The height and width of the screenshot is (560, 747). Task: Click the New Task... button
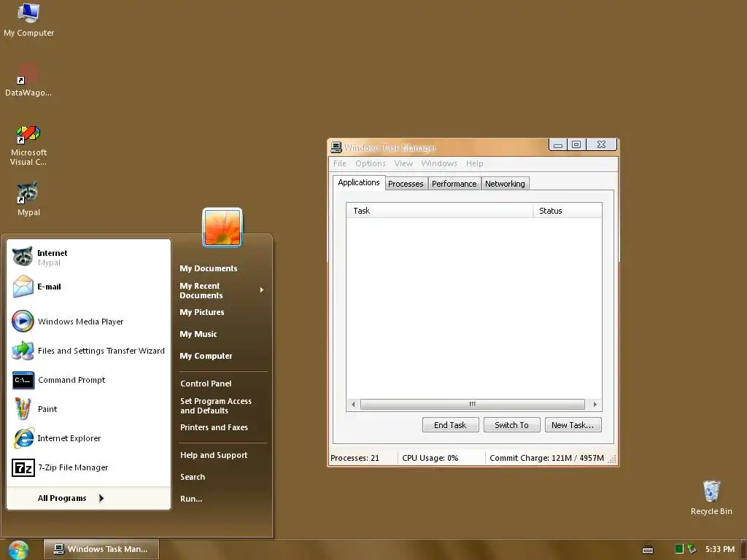point(573,425)
